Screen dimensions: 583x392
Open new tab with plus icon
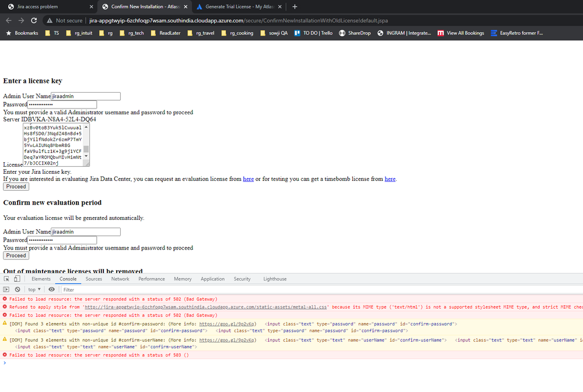(x=295, y=6)
